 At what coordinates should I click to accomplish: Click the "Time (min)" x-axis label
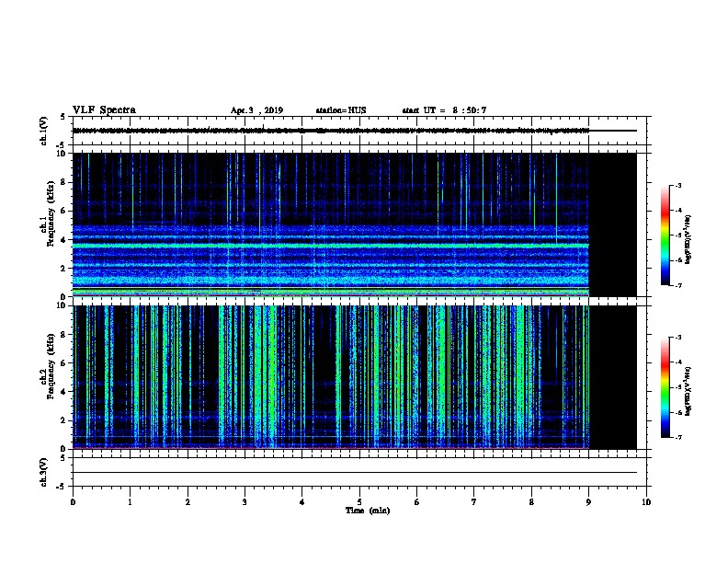(x=368, y=511)
